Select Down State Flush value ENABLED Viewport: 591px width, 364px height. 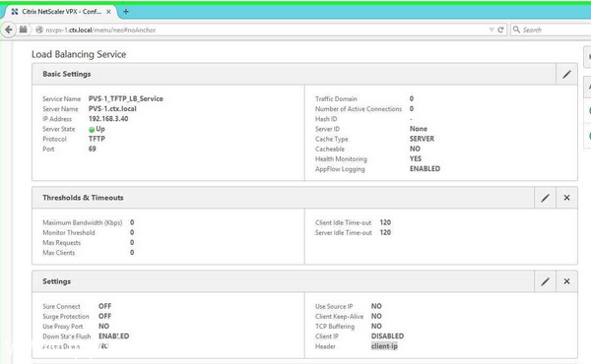(x=114, y=336)
